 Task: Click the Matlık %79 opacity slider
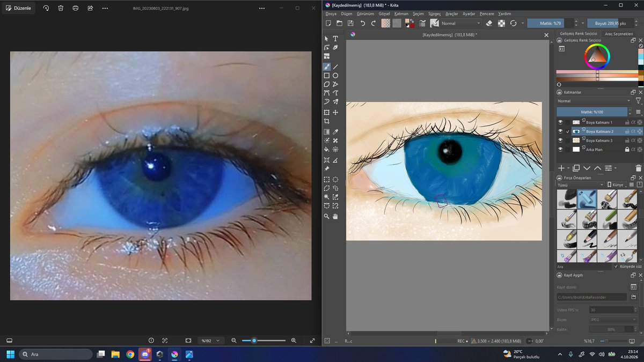(x=551, y=23)
